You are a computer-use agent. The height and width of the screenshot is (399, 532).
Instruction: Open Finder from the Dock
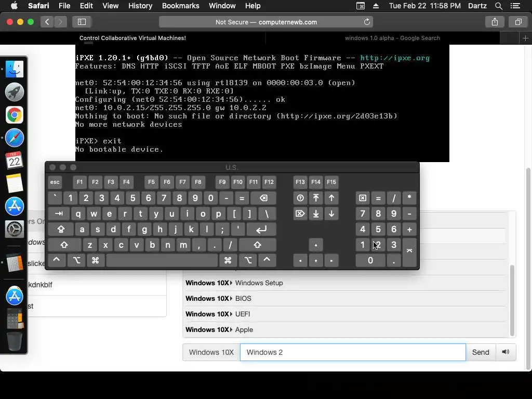[14, 69]
